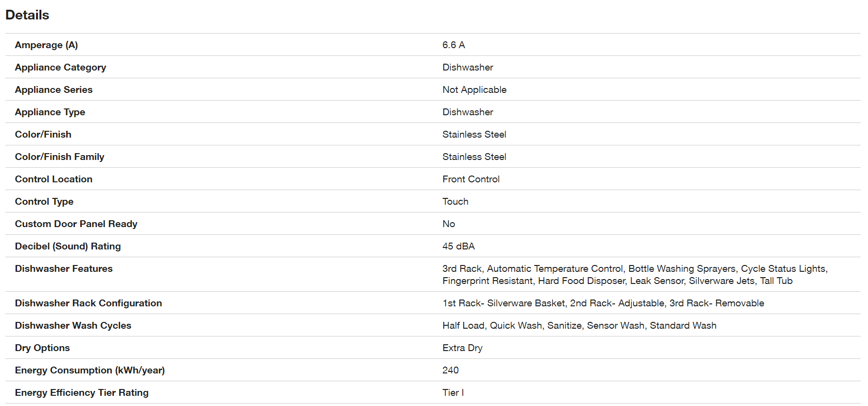Click the Energy Efficiency Tier Rating label
Screen dimensions: 868x406
click(x=82, y=393)
